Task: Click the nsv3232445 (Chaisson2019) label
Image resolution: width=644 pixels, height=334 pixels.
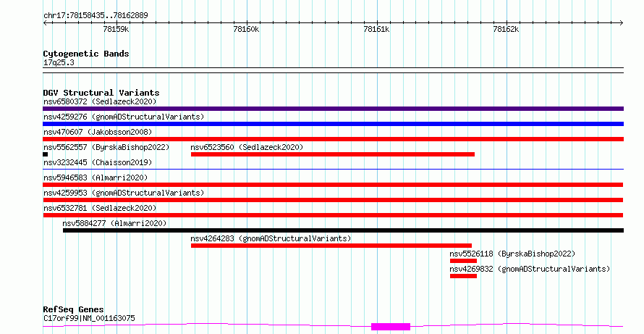Action: tap(98, 162)
